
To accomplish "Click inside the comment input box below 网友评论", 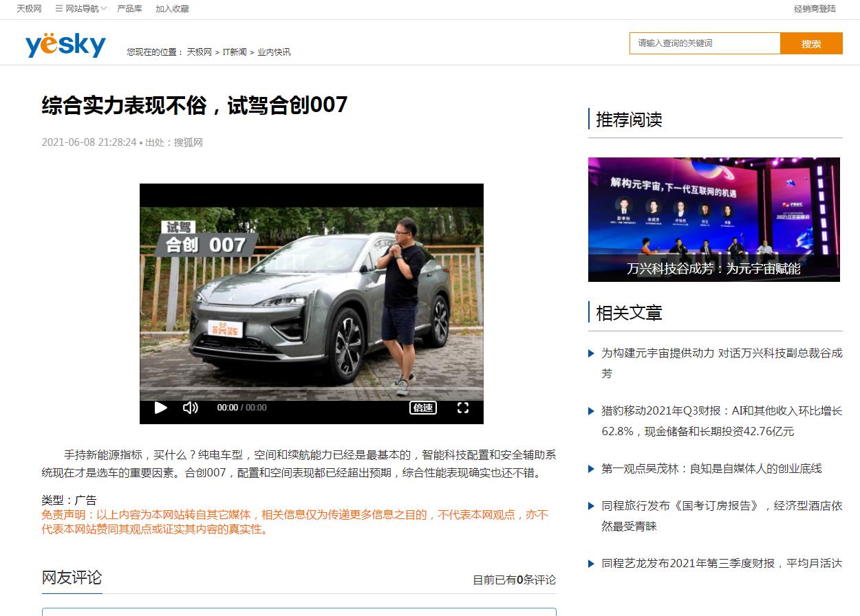I will 299,612.
